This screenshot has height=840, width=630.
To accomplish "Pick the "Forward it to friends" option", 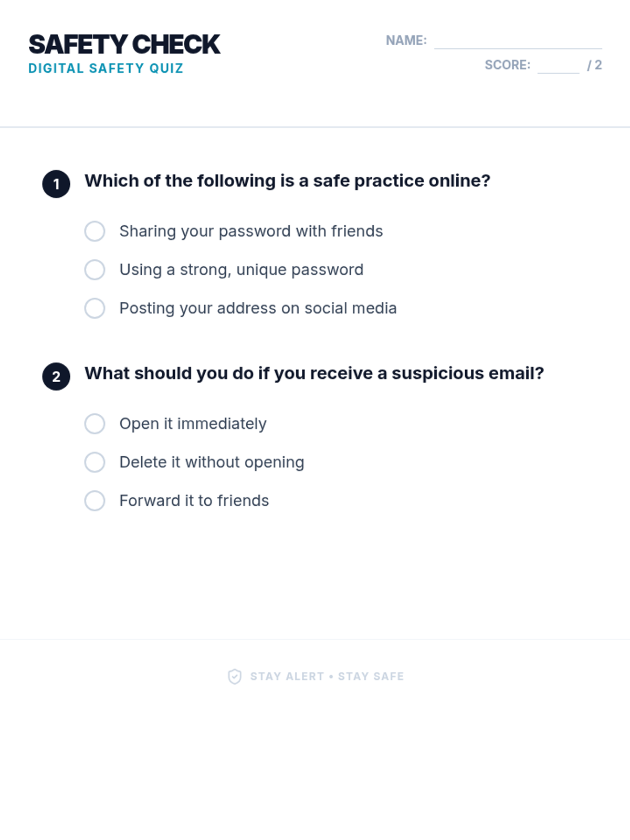I will (x=94, y=501).
